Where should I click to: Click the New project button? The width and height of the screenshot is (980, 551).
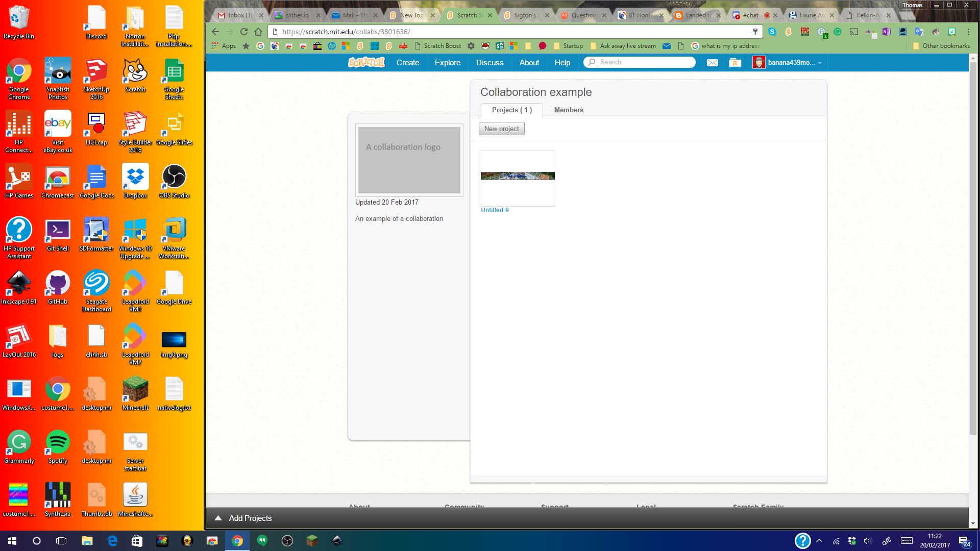pos(501,129)
